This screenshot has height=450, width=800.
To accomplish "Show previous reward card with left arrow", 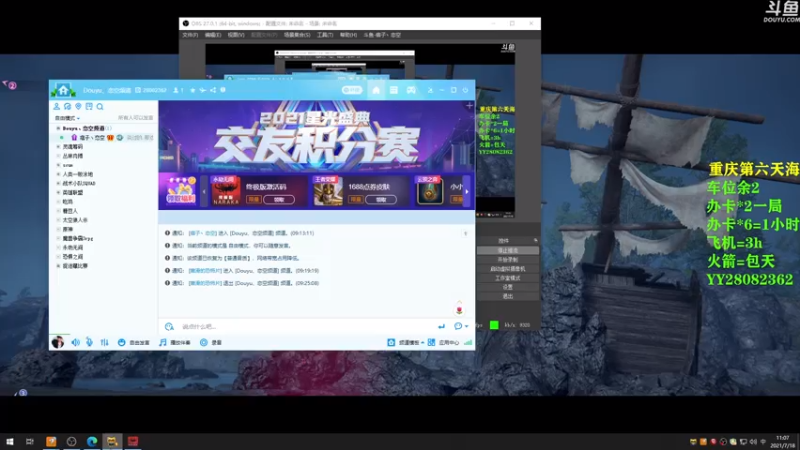I will click(x=204, y=191).
